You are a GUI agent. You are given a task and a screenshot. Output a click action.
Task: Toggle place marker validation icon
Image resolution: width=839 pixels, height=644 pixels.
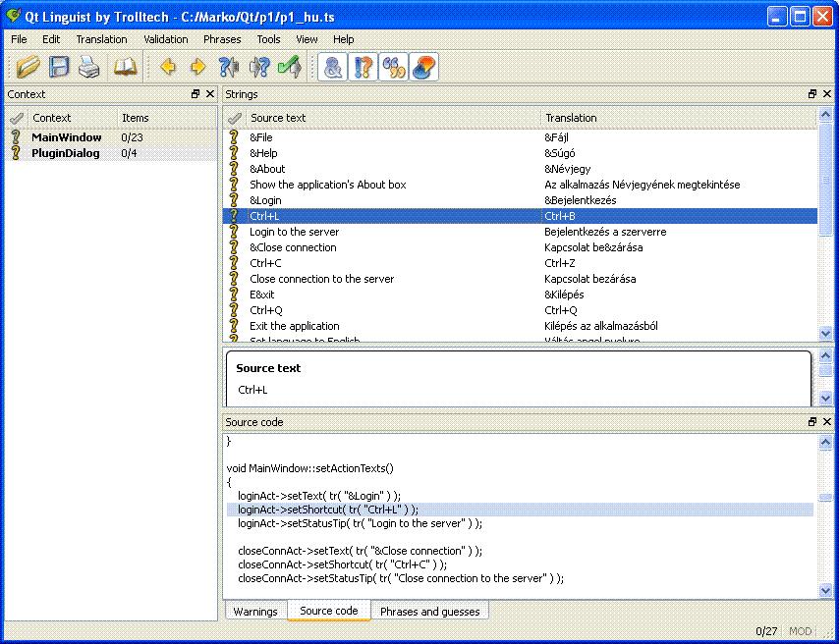coord(423,67)
